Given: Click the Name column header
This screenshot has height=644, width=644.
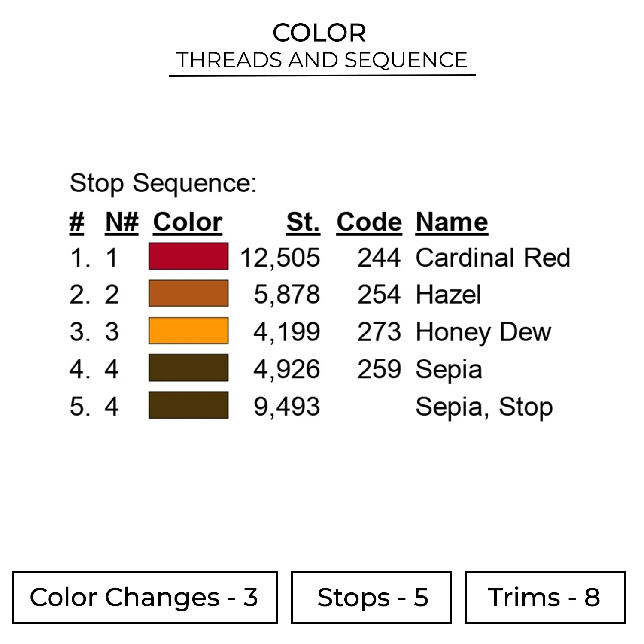Looking at the screenshot, I should click(x=452, y=222).
